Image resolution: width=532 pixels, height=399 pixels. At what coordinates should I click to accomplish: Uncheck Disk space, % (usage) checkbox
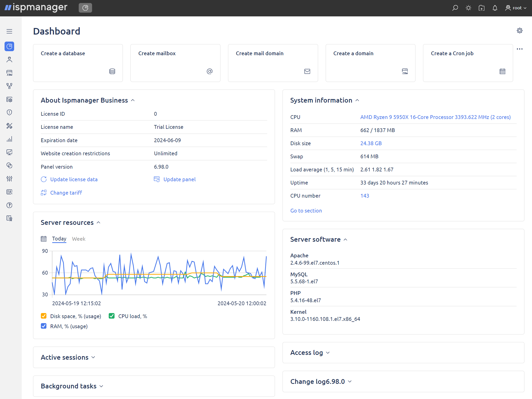point(44,316)
